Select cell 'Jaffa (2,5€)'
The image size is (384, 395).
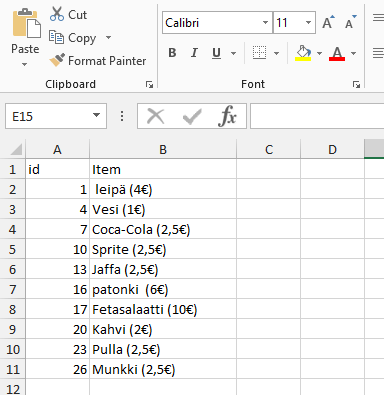click(x=163, y=269)
